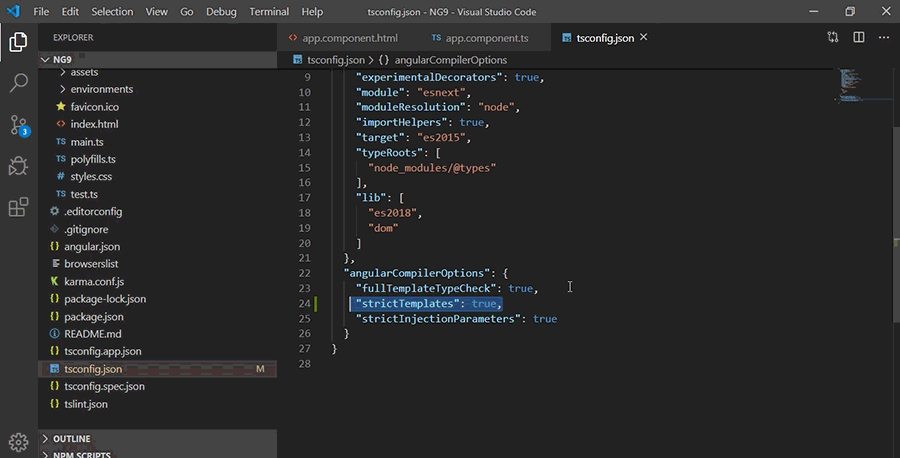Open the Explorer view in activity bar

tap(18, 43)
